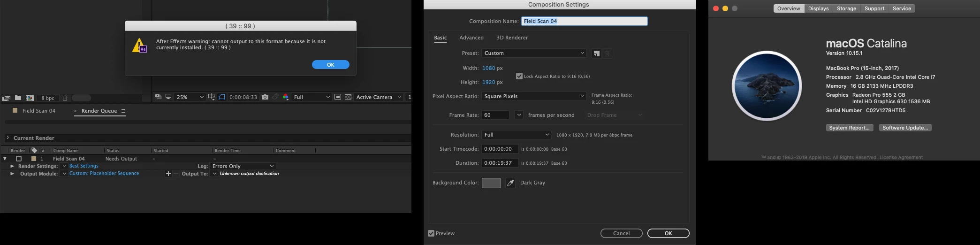980x245 pixels.
Task: Click the delete preset trash icon
Action: (607, 54)
